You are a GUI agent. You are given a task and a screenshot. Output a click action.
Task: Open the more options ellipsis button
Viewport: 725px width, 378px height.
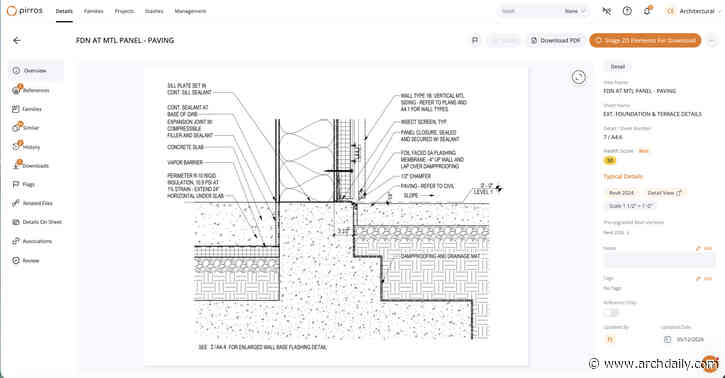712,41
